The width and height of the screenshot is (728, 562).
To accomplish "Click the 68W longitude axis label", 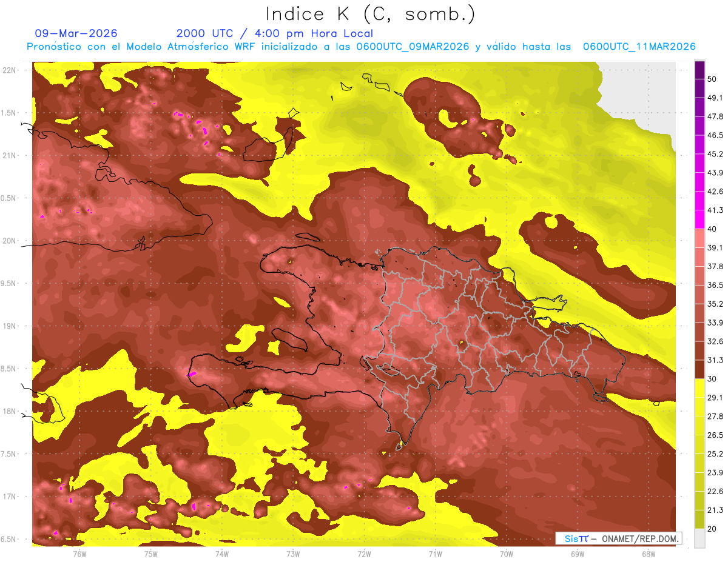I will point(648,554).
